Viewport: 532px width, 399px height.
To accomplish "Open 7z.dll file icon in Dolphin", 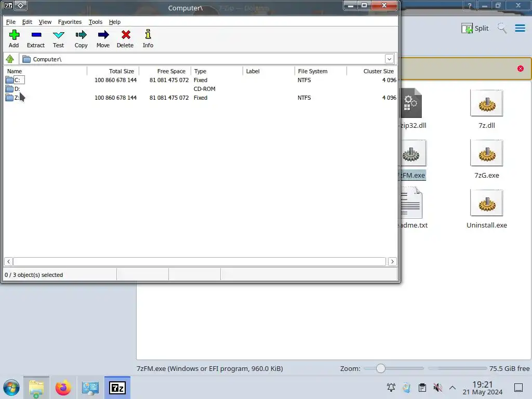I will (486, 103).
